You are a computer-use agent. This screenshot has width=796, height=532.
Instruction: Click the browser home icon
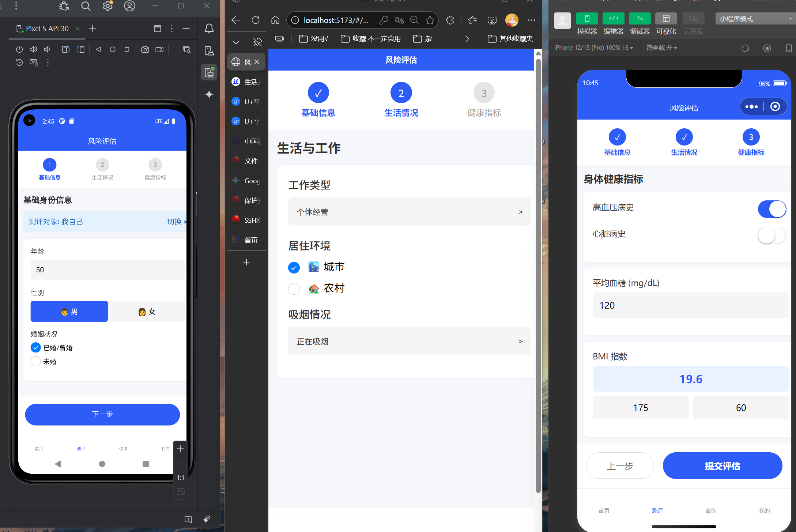[x=275, y=20]
